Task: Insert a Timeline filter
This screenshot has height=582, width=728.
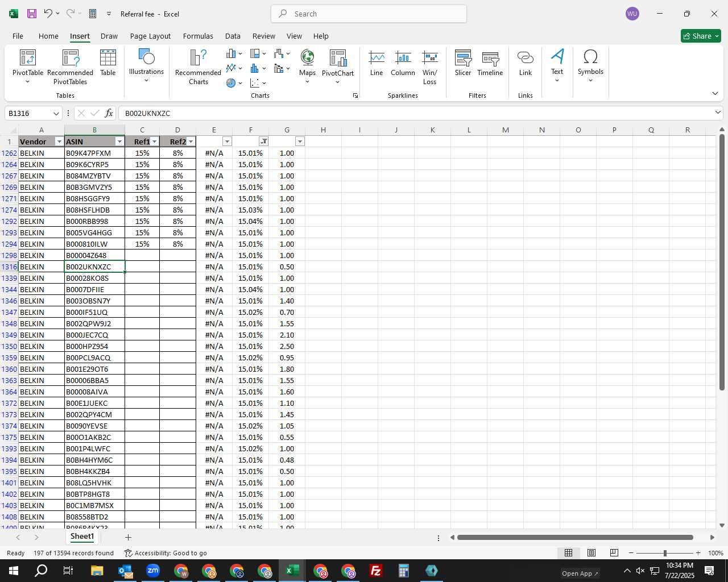Action: point(490,63)
